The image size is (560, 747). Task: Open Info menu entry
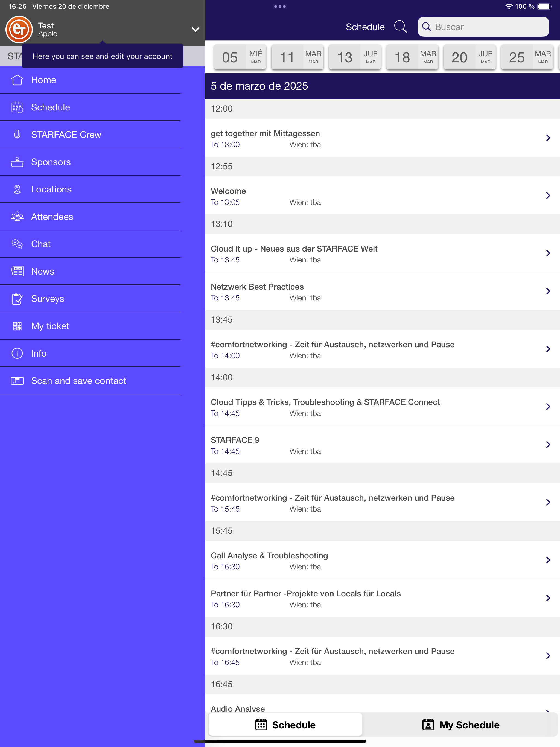click(90, 354)
